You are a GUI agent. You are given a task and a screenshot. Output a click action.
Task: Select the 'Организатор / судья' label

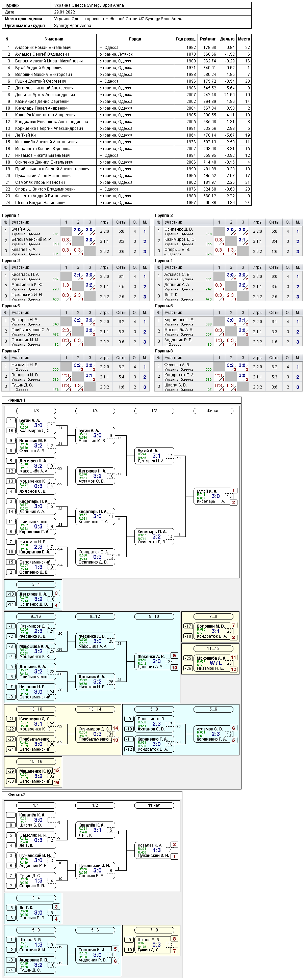24,26
